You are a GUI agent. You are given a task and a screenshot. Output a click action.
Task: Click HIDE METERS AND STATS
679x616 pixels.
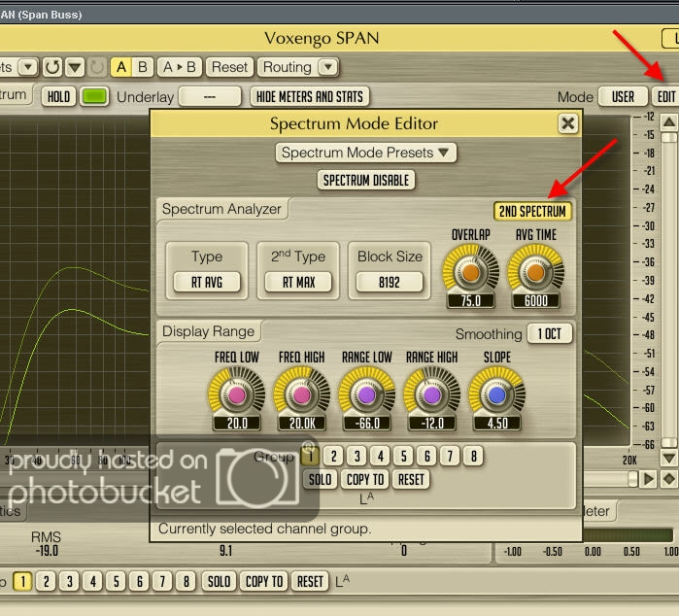click(x=310, y=96)
